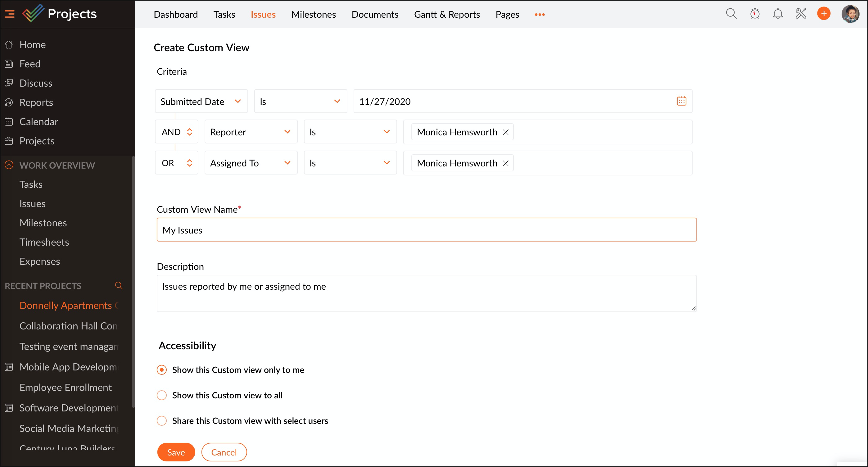Screen dimensions: 868x467
Task: Open the notifications bell
Action: [x=778, y=14]
